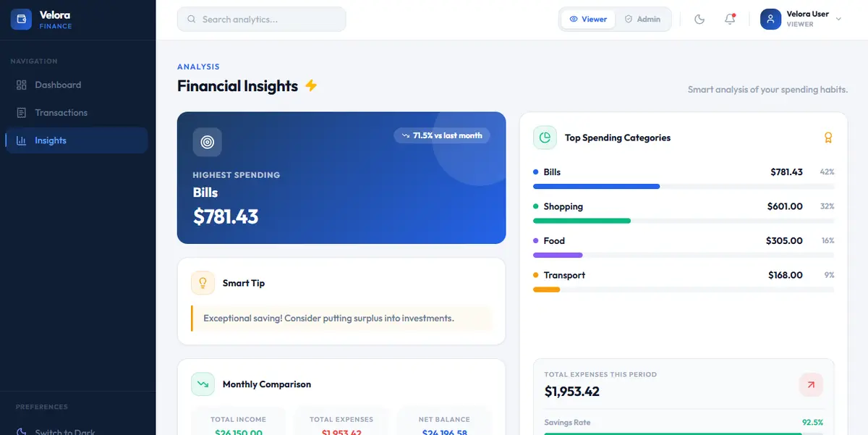This screenshot has width=868, height=435.
Task: Click the red arrow icon in Total Expenses
Action: [x=811, y=385]
